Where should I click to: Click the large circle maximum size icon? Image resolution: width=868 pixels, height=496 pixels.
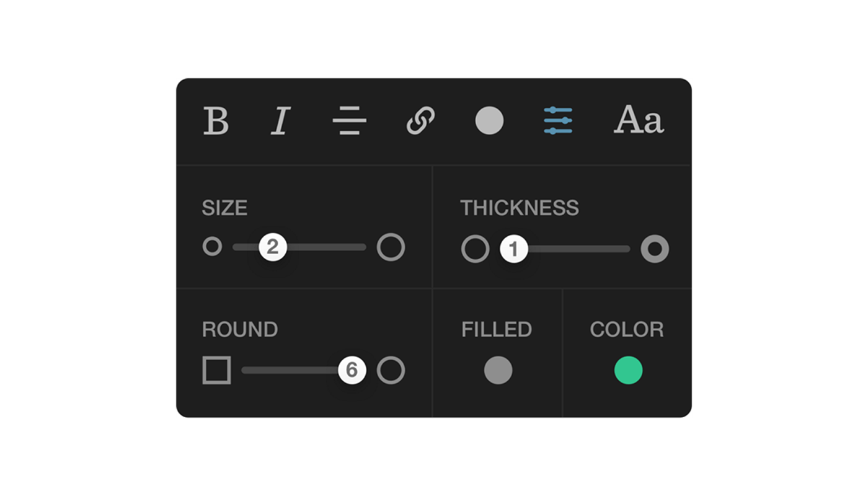(x=391, y=247)
